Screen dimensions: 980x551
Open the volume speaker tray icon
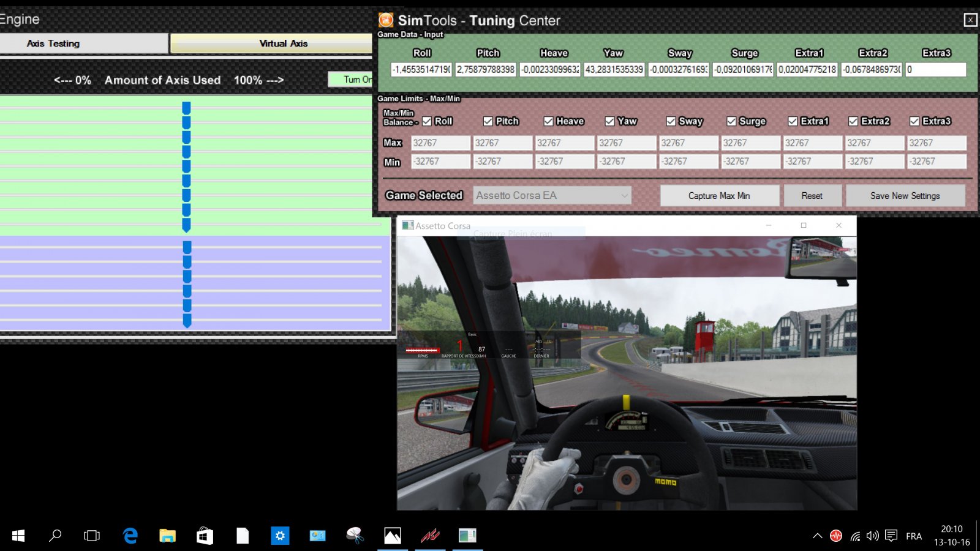click(873, 536)
